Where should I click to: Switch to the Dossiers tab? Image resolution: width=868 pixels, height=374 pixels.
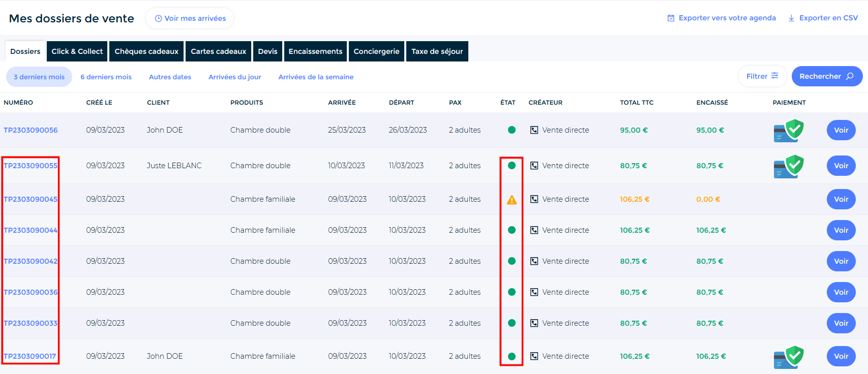[25, 51]
